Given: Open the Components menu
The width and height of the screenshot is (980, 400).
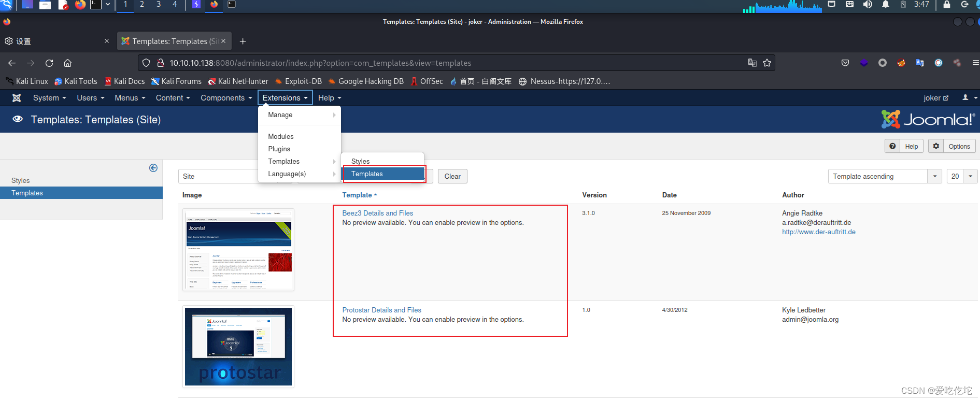Looking at the screenshot, I should (226, 98).
